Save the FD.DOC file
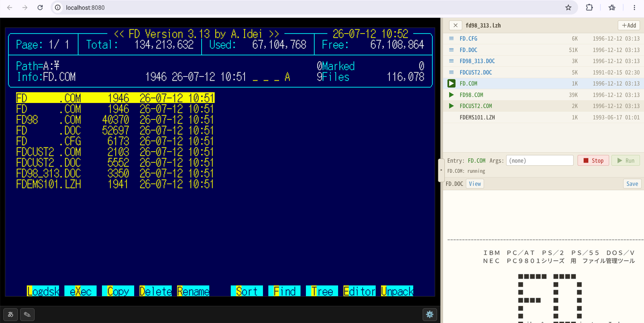 pyautogui.click(x=632, y=183)
